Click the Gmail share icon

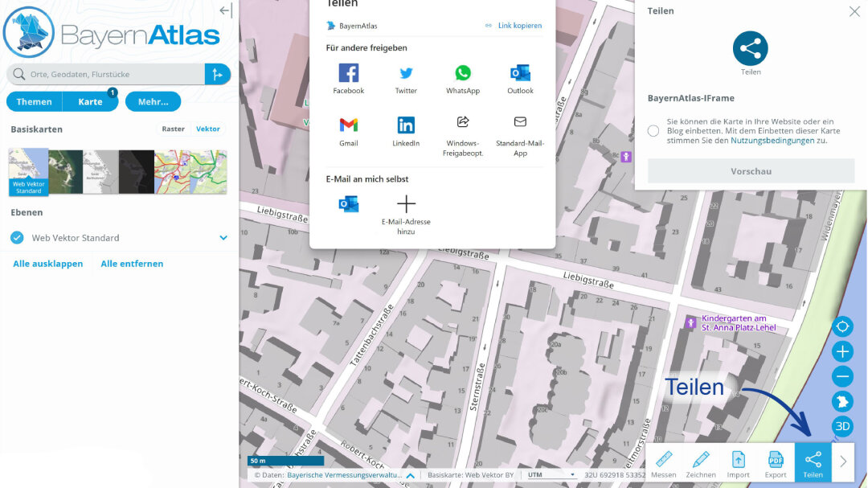pyautogui.click(x=348, y=125)
